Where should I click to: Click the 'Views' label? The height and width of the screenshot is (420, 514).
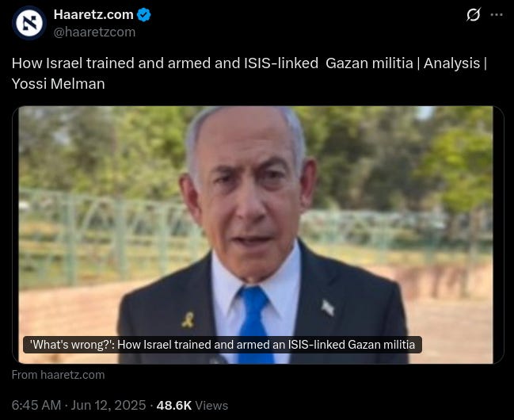pos(211,406)
